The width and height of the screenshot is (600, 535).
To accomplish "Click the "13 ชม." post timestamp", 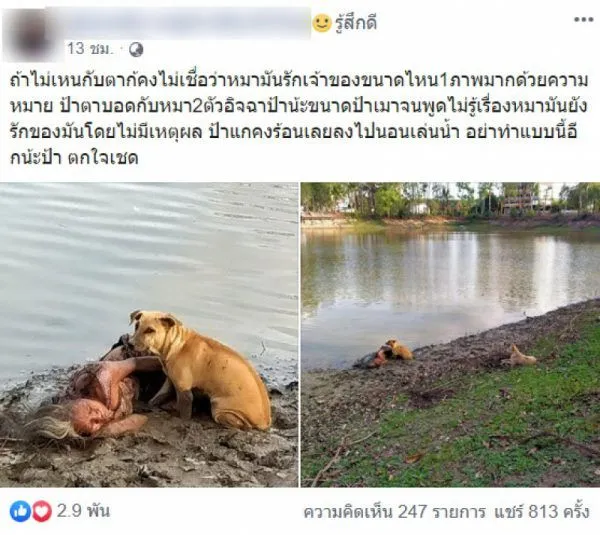I will (x=90, y=49).
